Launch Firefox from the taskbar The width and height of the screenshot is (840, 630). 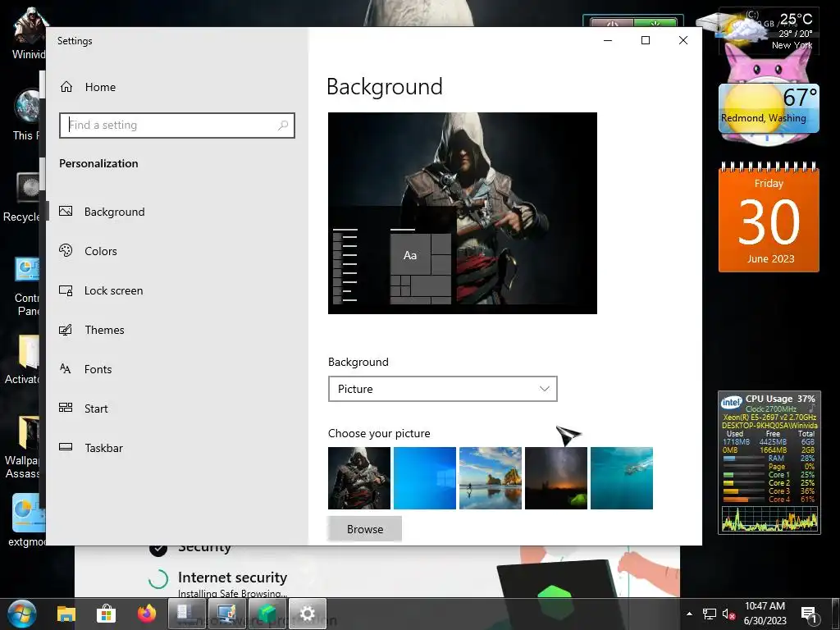(x=147, y=614)
